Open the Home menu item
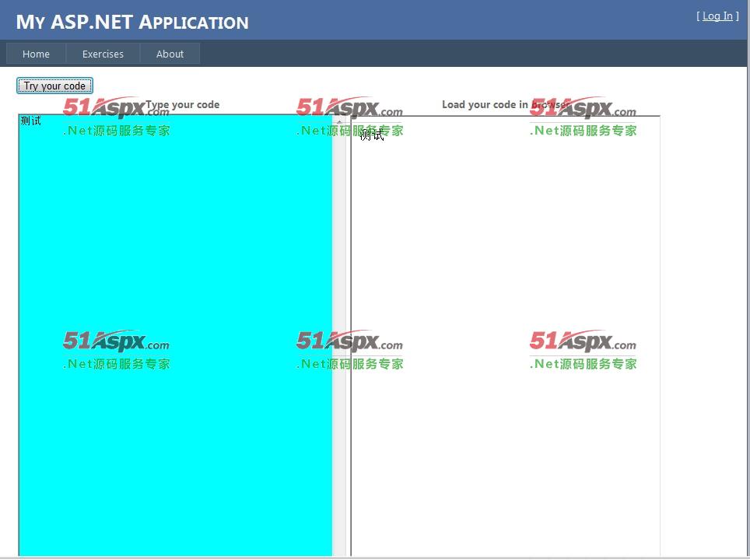The width and height of the screenshot is (750, 560). pyautogui.click(x=36, y=54)
